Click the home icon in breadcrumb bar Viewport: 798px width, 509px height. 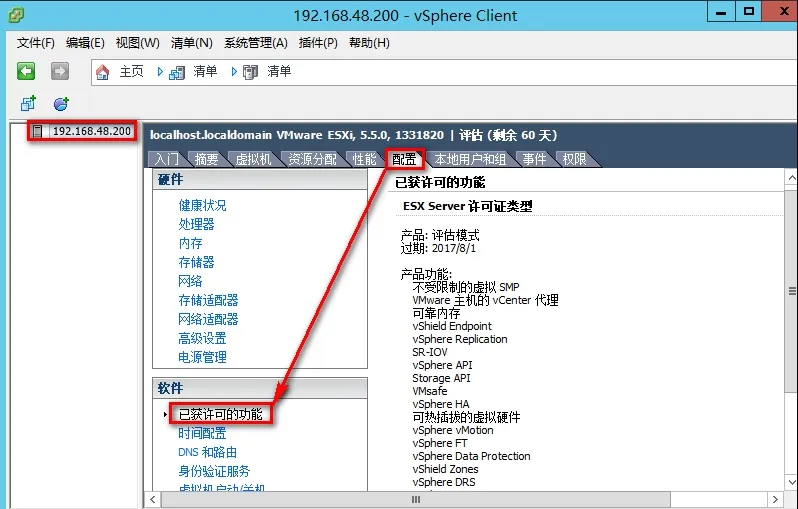tap(102, 72)
